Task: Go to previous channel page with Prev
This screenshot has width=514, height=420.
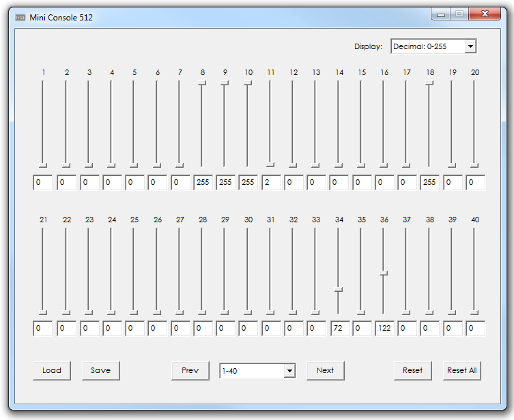Action: [x=190, y=370]
